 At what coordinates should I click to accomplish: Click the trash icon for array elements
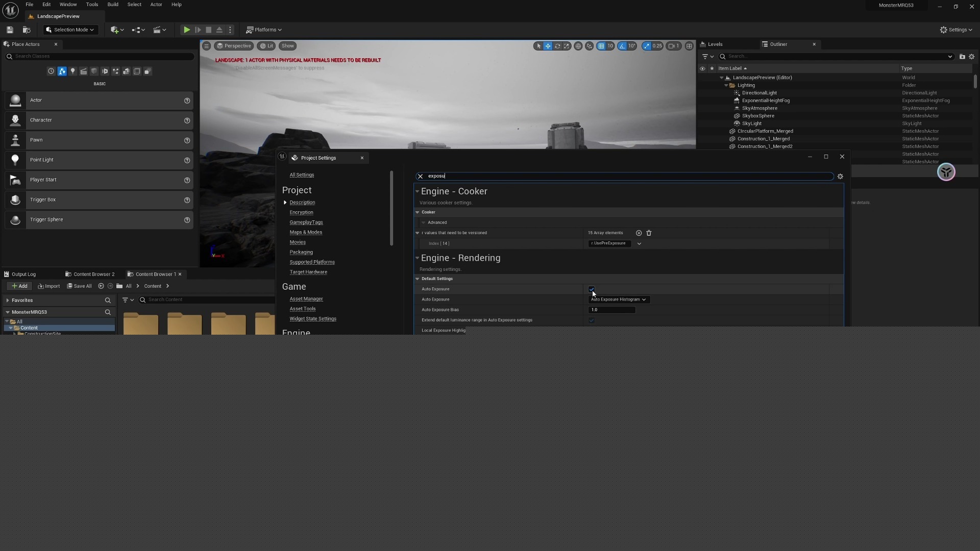click(649, 233)
